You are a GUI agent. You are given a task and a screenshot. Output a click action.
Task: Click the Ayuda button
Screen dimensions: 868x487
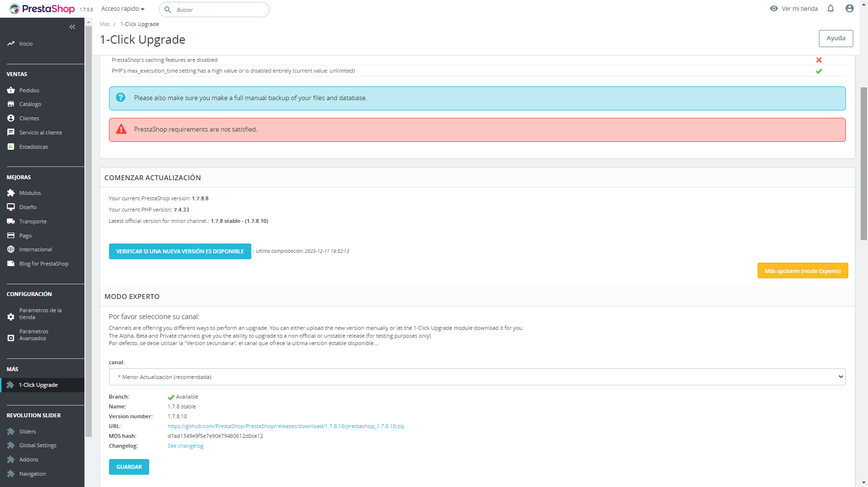coord(836,38)
